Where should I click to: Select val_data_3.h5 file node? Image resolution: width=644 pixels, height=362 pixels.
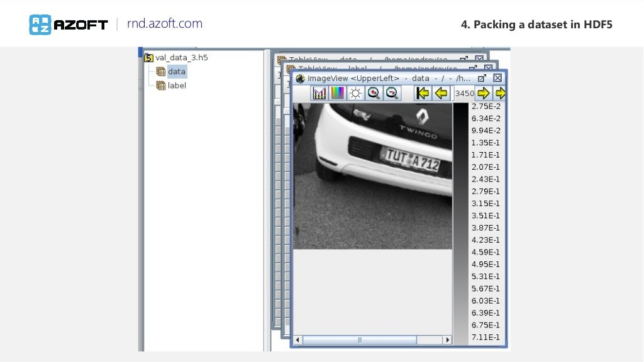pos(182,57)
